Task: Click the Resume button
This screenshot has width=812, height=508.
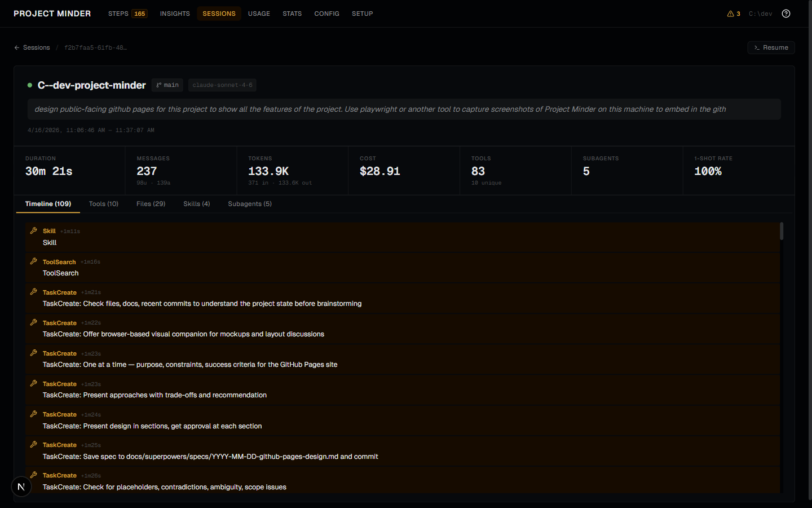Action: pos(771,47)
